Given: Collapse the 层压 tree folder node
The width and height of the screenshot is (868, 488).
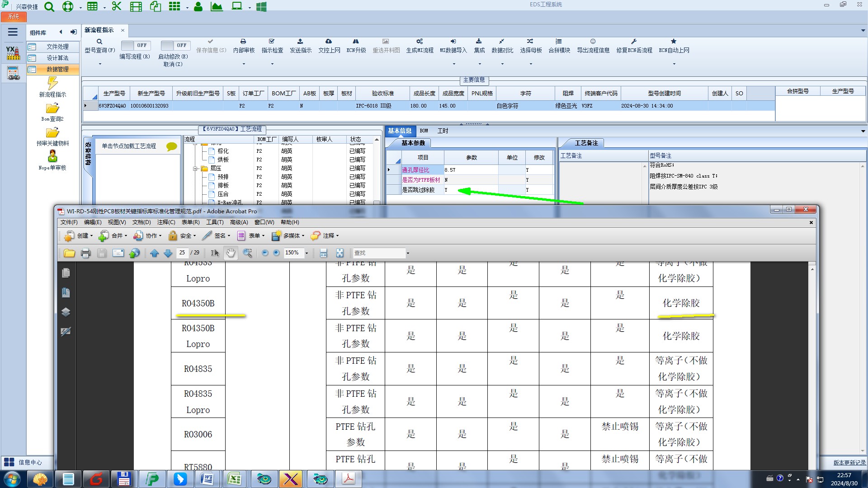Looking at the screenshot, I should click(x=196, y=169).
